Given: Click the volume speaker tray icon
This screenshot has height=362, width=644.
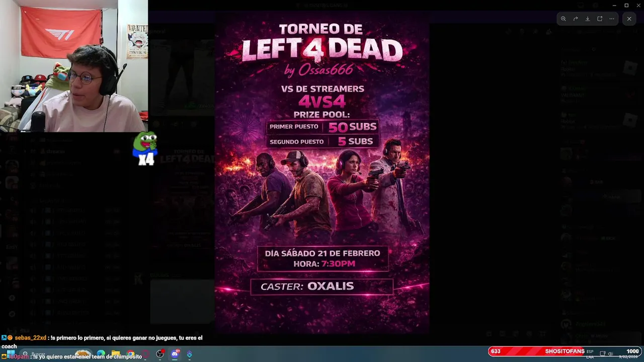Looking at the screenshot, I should [610, 354].
